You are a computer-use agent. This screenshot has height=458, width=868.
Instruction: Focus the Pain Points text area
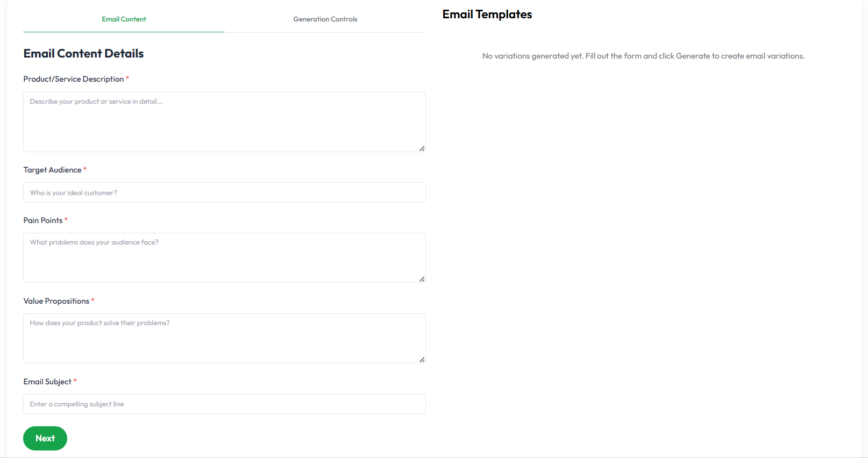coord(224,257)
